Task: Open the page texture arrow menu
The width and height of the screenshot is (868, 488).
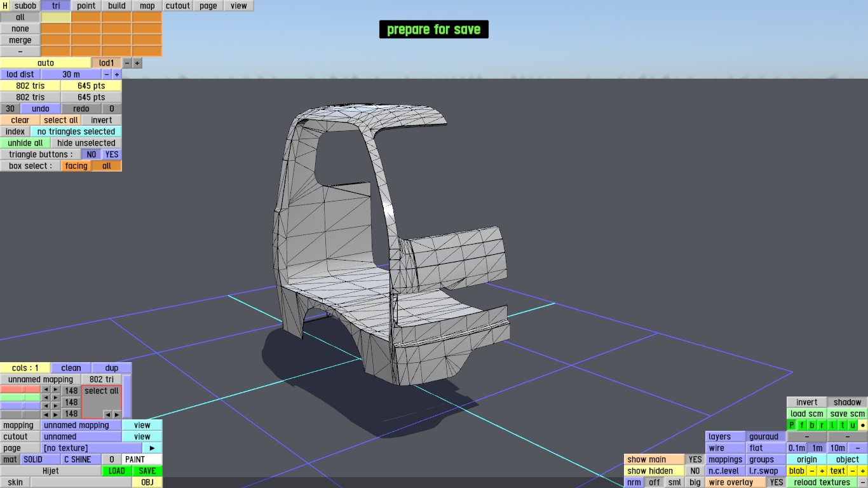Action: pos(153,448)
